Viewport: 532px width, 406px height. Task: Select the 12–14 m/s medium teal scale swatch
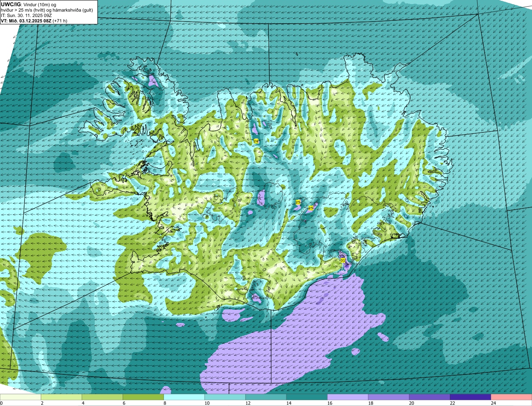point(266,397)
